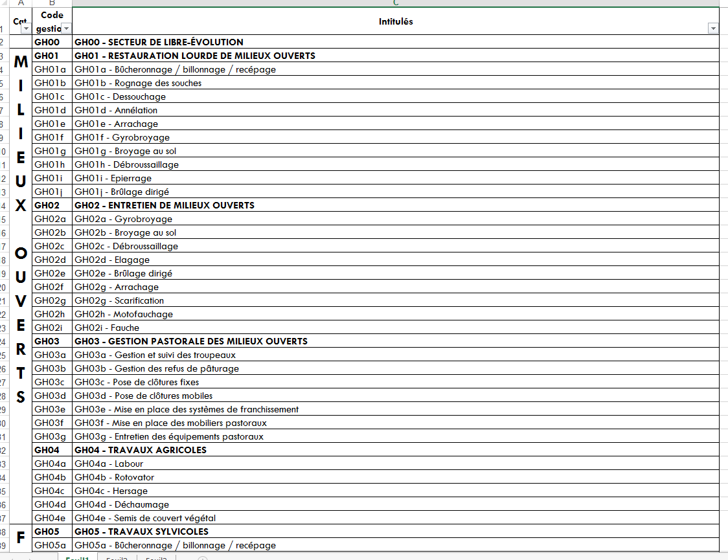The image size is (728, 560).
Task: Select 'GH04 - TRAVAUX AGRICOLES' cell
Action: click(x=395, y=450)
